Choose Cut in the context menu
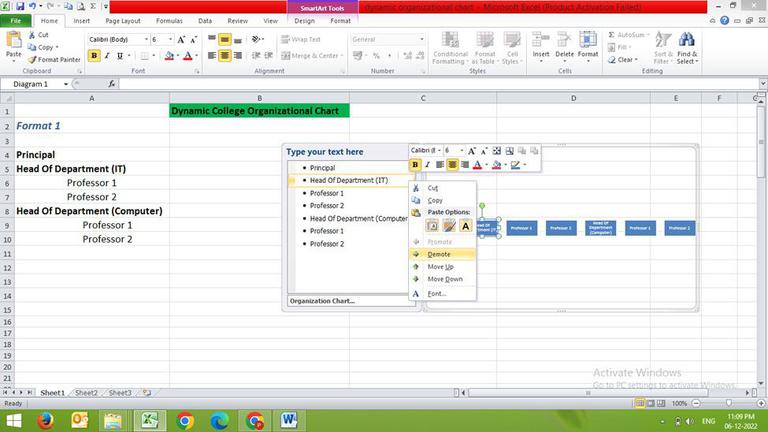Viewport: 768px width, 432px height. click(442, 188)
